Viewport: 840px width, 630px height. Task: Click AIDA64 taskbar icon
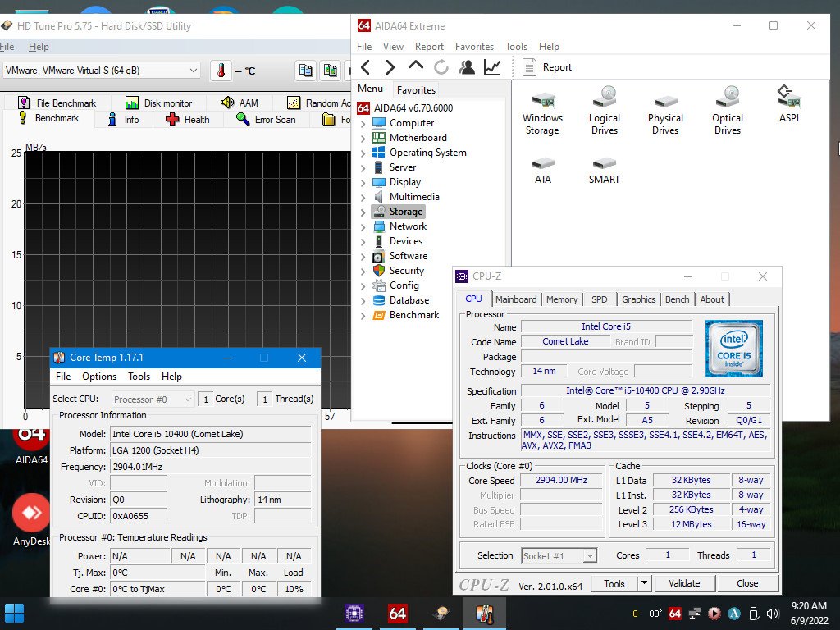point(398,614)
